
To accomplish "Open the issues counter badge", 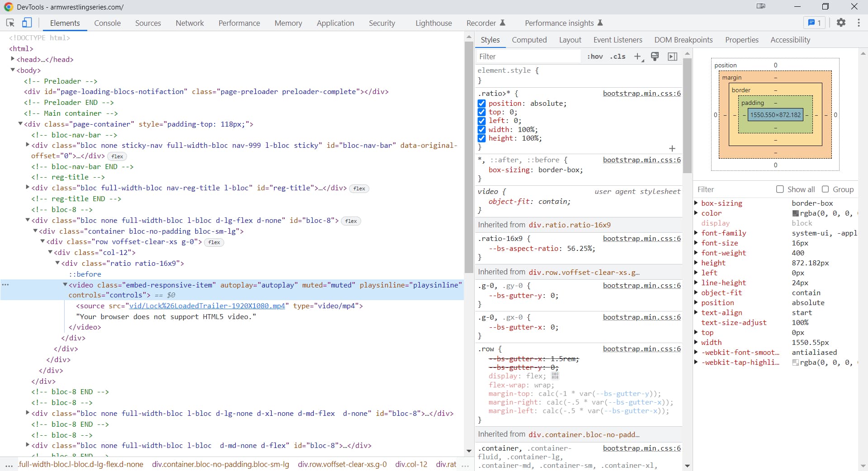I will [x=814, y=23].
